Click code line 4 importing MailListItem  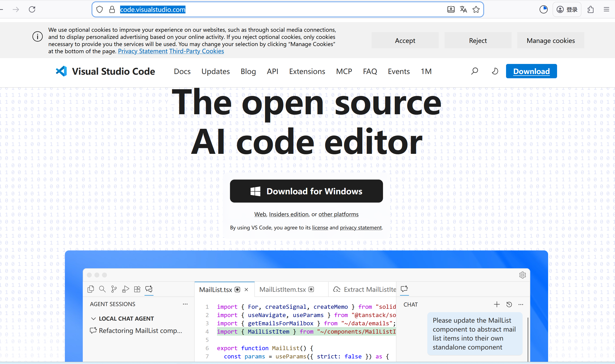306,332
